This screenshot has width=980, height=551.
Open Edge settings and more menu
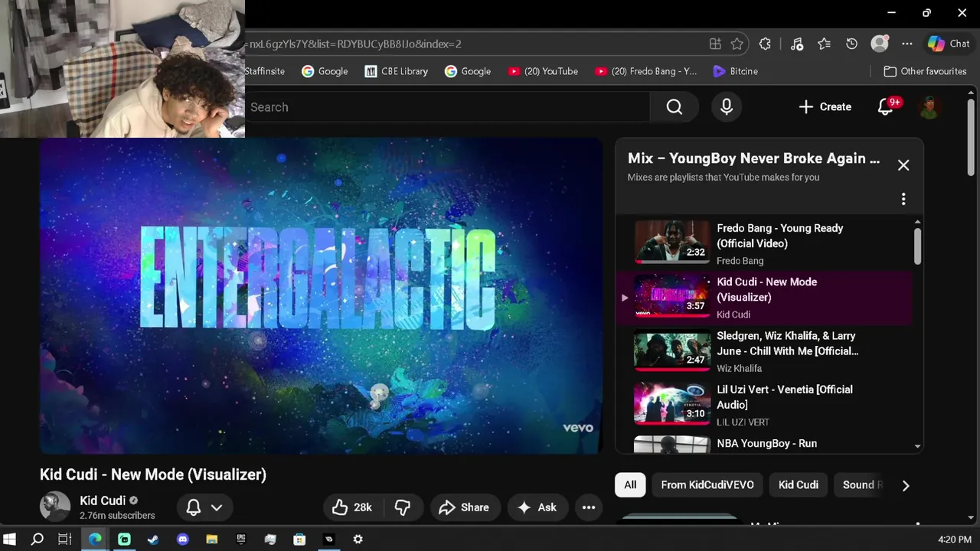(x=907, y=44)
